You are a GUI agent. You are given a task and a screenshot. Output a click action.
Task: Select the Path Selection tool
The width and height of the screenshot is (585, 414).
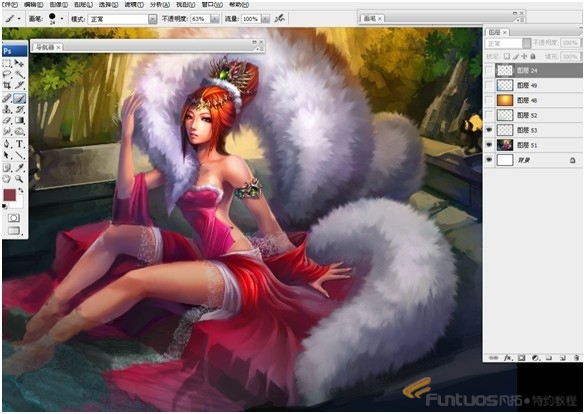pyautogui.click(x=7, y=155)
